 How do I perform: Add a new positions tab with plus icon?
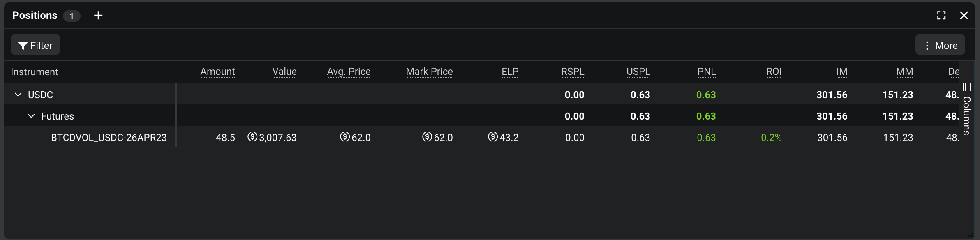(98, 16)
